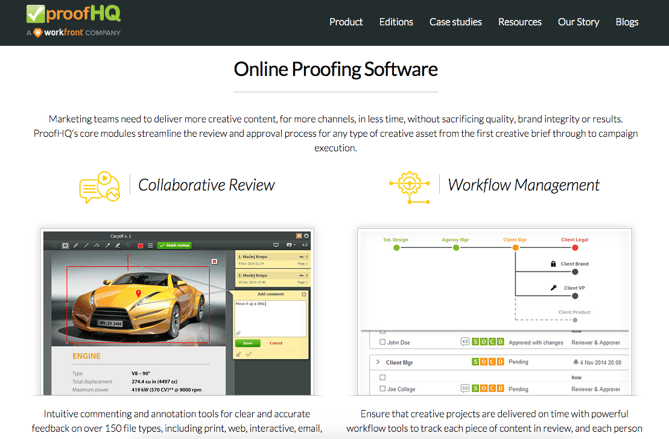
Task: Click the green Agency Mgr workflow node
Action: (x=456, y=247)
